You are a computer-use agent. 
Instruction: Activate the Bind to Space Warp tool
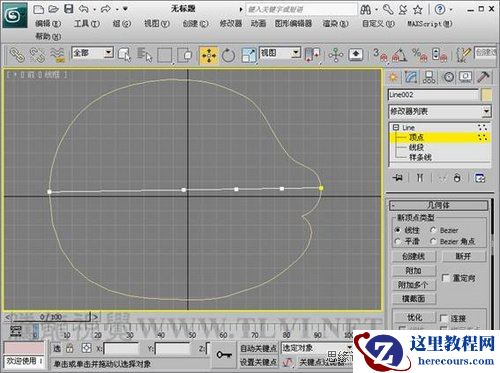point(57,55)
